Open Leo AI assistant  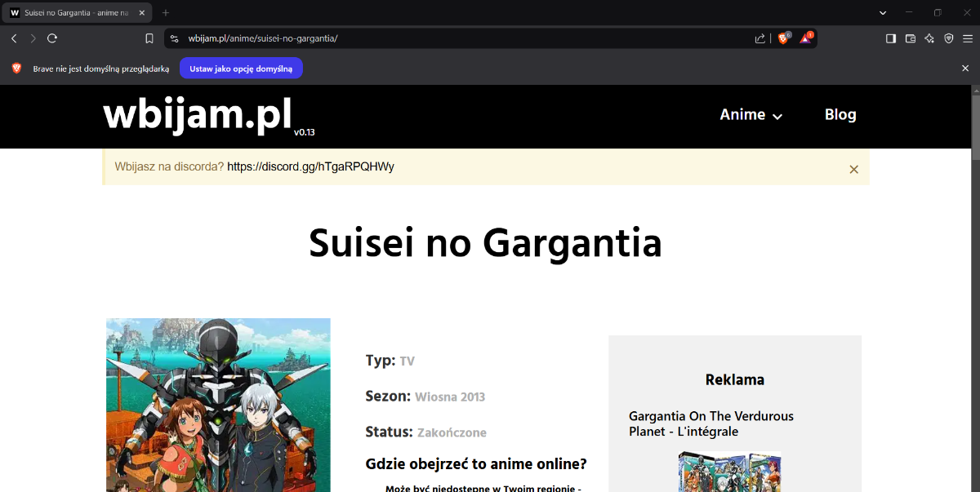(929, 38)
